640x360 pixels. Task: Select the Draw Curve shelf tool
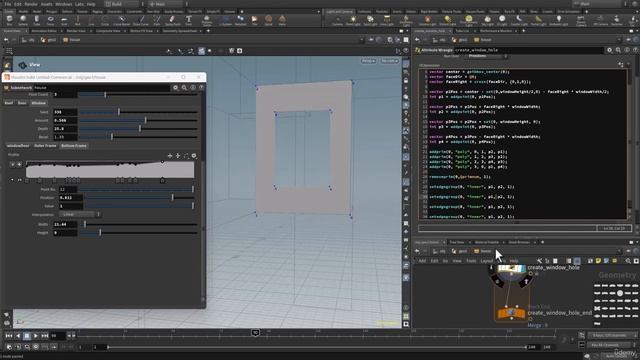tap(141, 20)
